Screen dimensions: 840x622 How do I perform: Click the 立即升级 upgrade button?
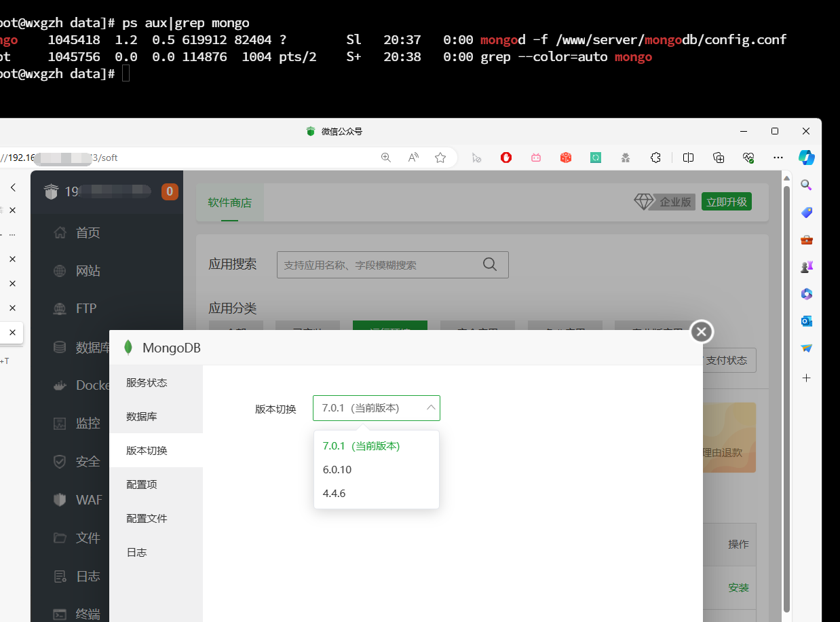[x=727, y=202]
